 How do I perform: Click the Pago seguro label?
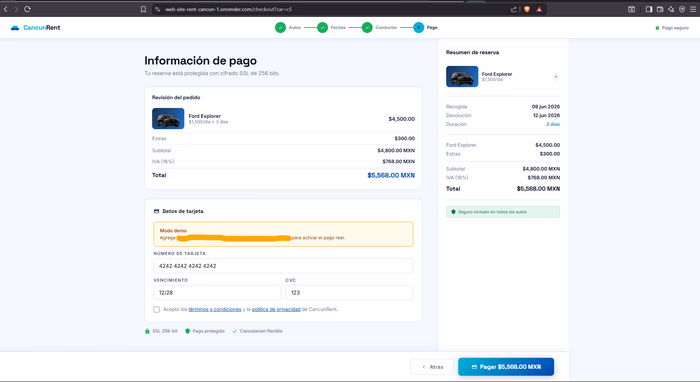click(x=675, y=28)
